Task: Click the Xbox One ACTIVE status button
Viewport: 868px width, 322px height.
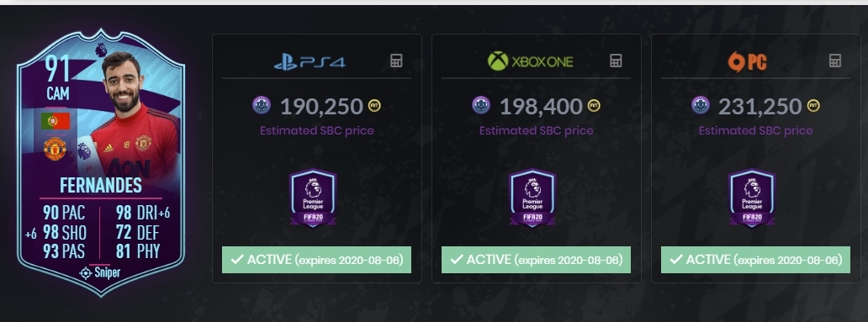Action: 536,260
